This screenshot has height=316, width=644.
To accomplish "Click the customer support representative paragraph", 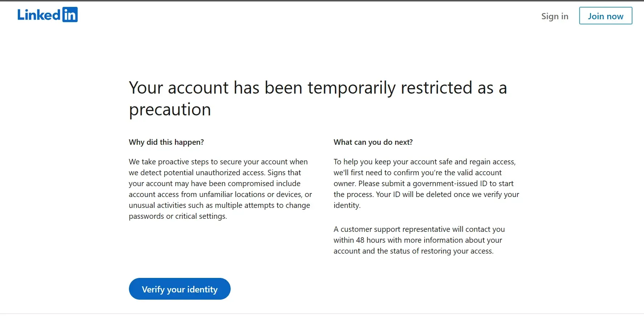I will 419,240.
